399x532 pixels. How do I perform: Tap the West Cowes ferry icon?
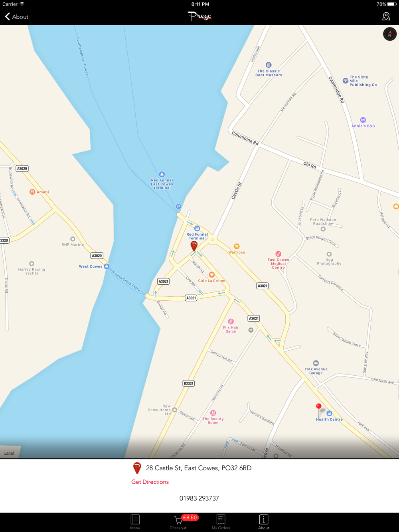tap(107, 266)
